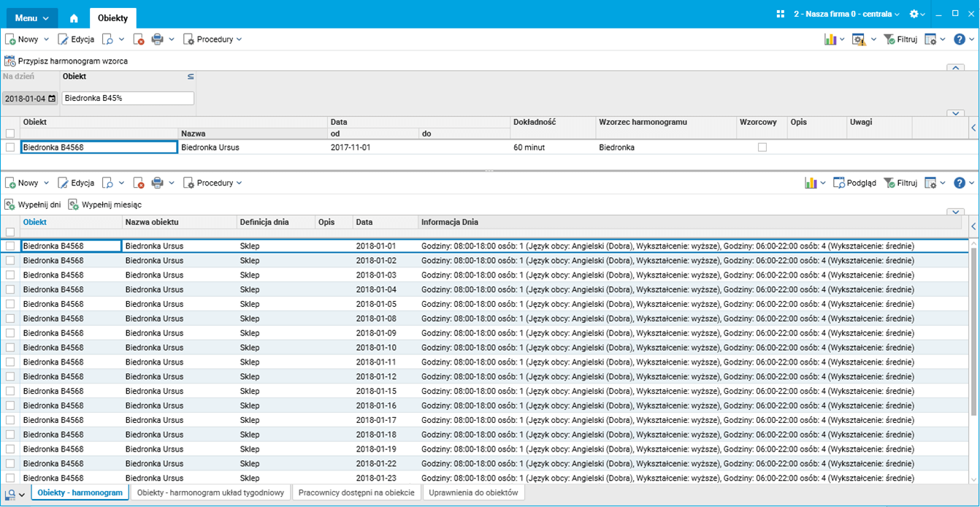The width and height of the screenshot is (980, 507).
Task: Tick the Wzorcowy checkbox for Biedronka B4568
Action: [762, 148]
